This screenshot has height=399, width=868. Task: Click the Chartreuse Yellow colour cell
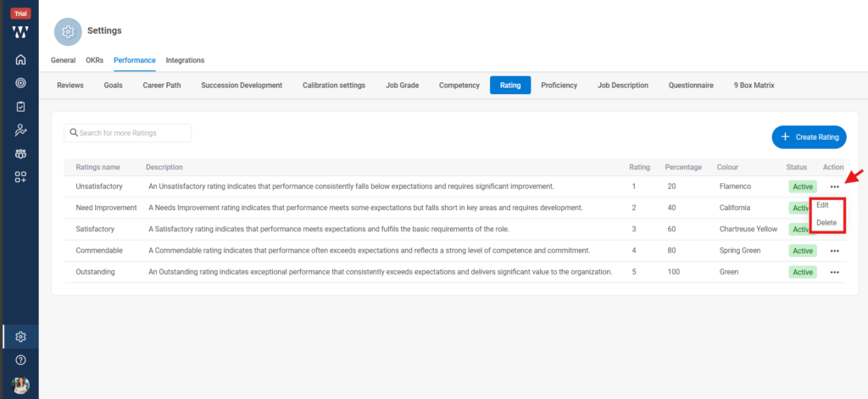(748, 229)
